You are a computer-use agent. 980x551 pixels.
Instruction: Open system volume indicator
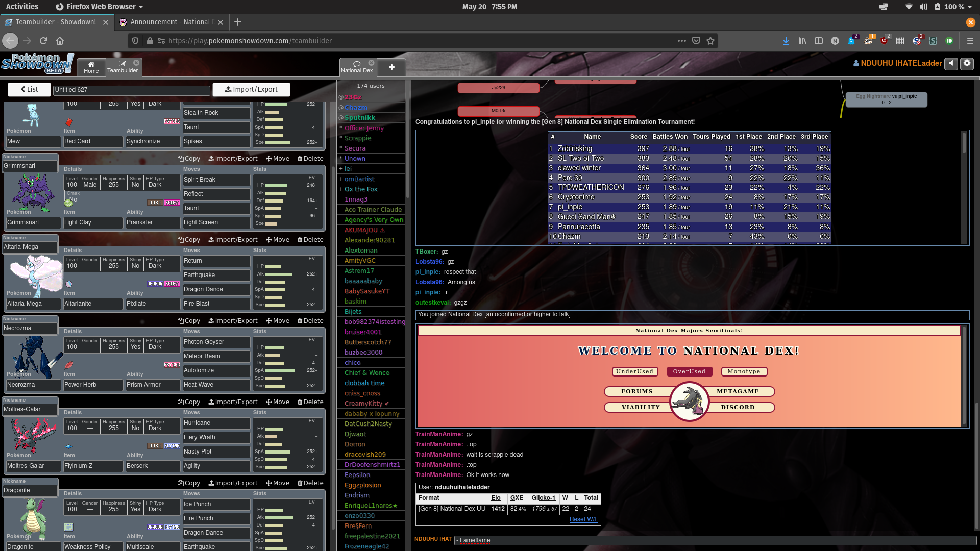point(923,7)
